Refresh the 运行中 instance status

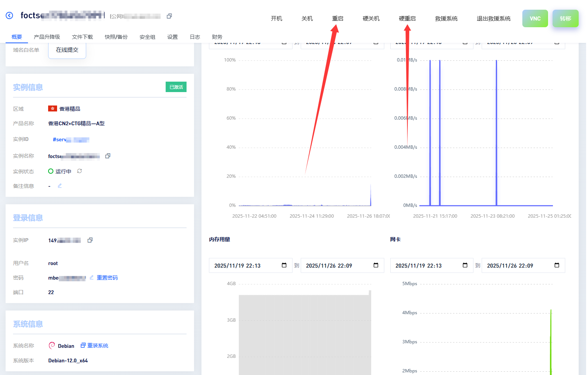[x=79, y=171]
